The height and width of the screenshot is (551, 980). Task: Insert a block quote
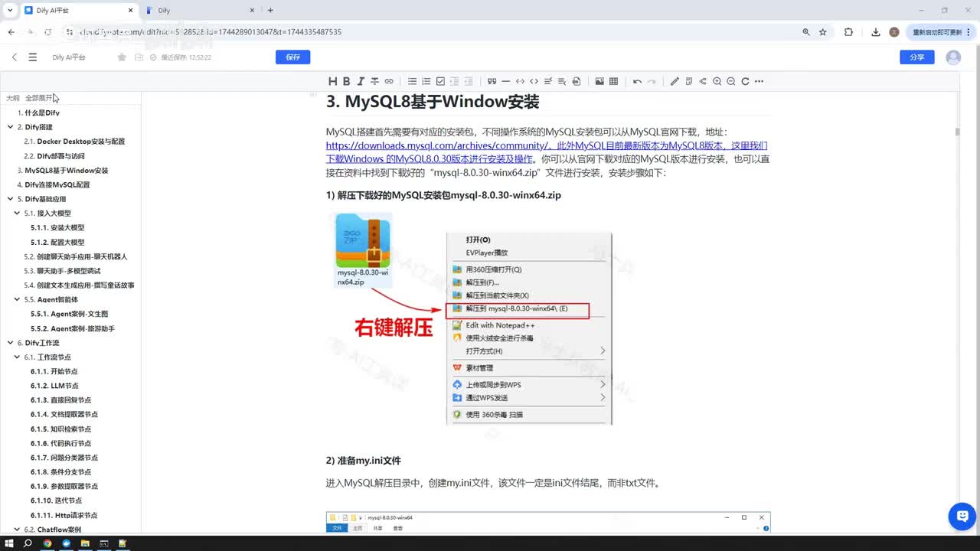click(x=492, y=81)
